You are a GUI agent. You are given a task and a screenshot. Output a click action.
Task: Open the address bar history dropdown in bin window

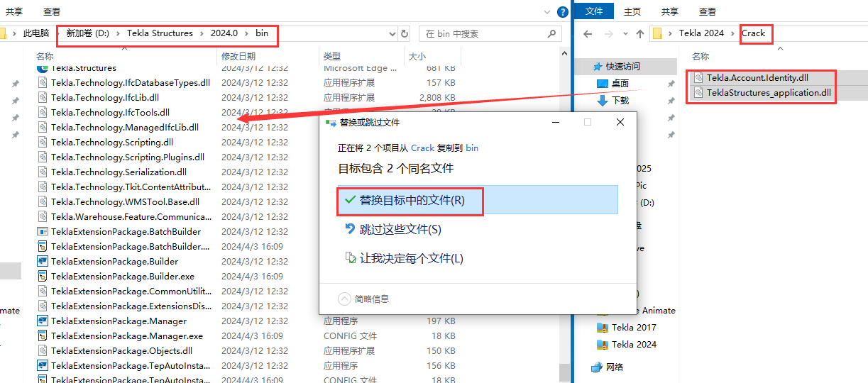point(393,33)
